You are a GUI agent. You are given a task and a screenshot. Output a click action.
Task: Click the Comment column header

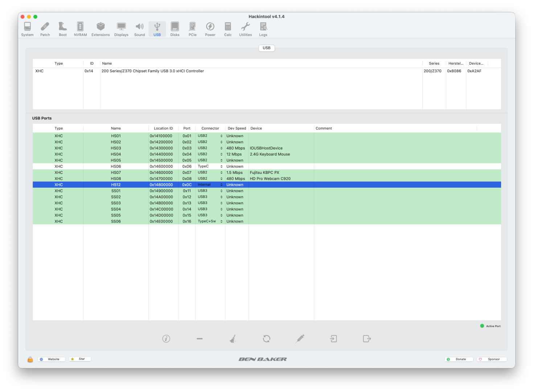pos(395,128)
